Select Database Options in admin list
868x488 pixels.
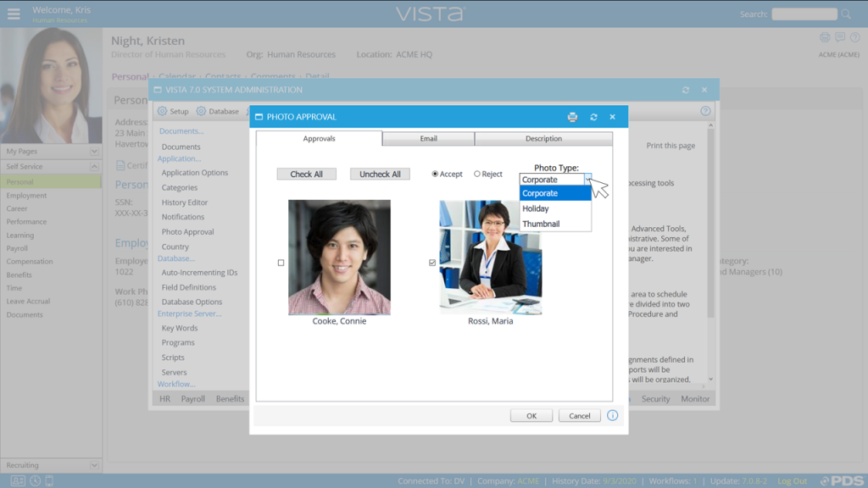(192, 302)
